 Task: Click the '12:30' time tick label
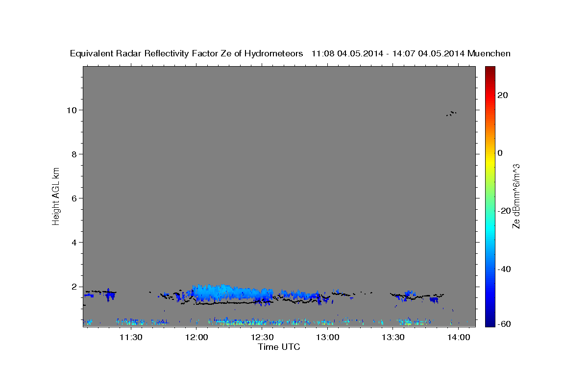[262, 337]
